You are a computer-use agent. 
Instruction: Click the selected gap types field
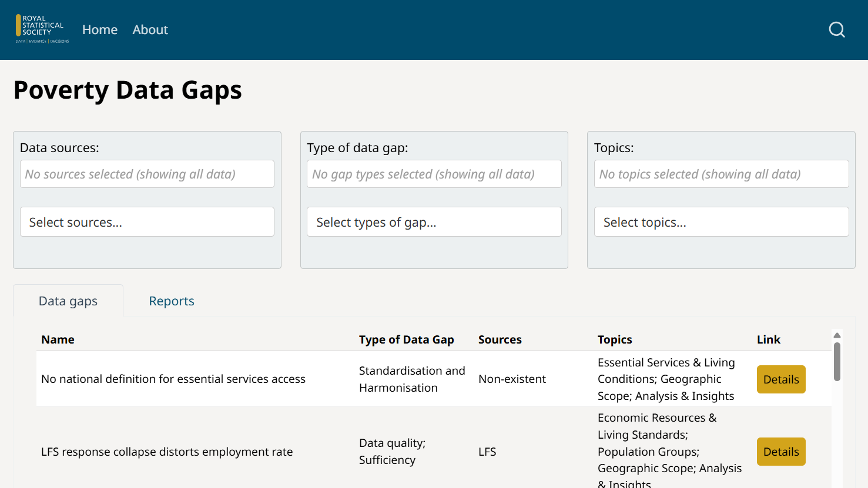pos(434,174)
